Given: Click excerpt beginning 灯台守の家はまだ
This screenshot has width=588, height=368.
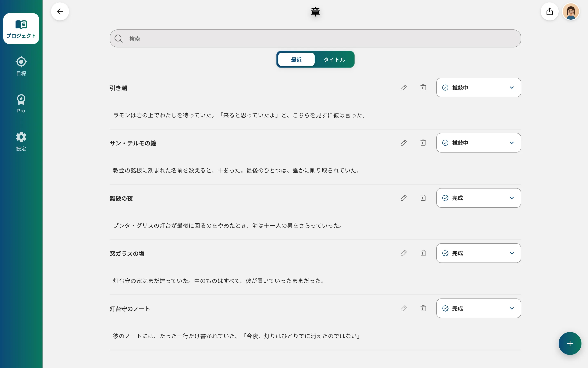Looking at the screenshot, I should [x=219, y=281].
